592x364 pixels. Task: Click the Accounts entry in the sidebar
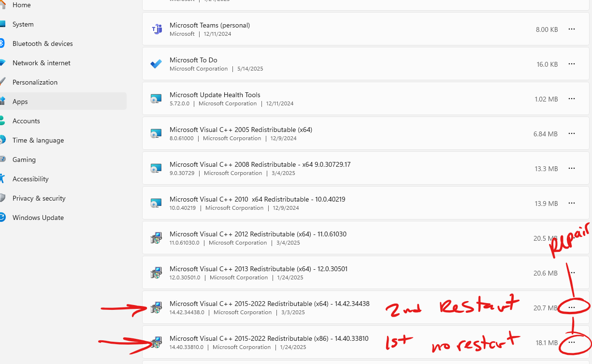coord(26,121)
